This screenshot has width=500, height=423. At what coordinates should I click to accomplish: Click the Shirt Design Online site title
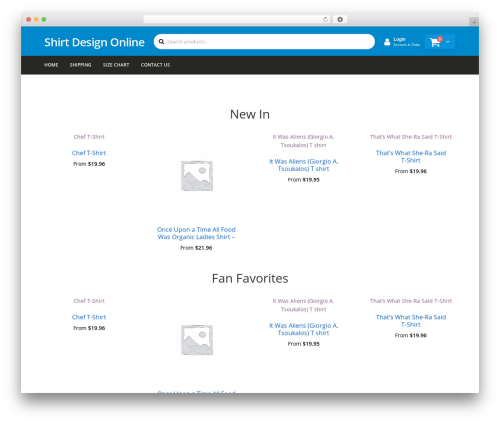[94, 42]
